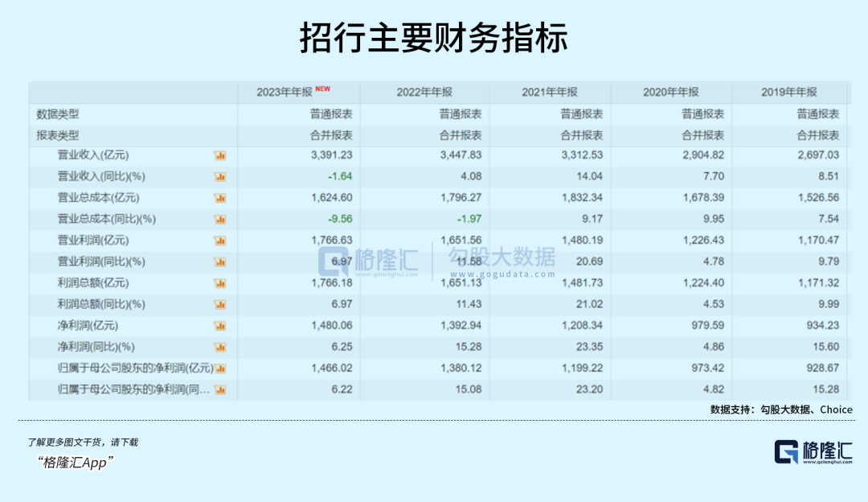Open the 利润总额(亿元) chart icon
The width and height of the screenshot is (868, 502).
pos(219,282)
